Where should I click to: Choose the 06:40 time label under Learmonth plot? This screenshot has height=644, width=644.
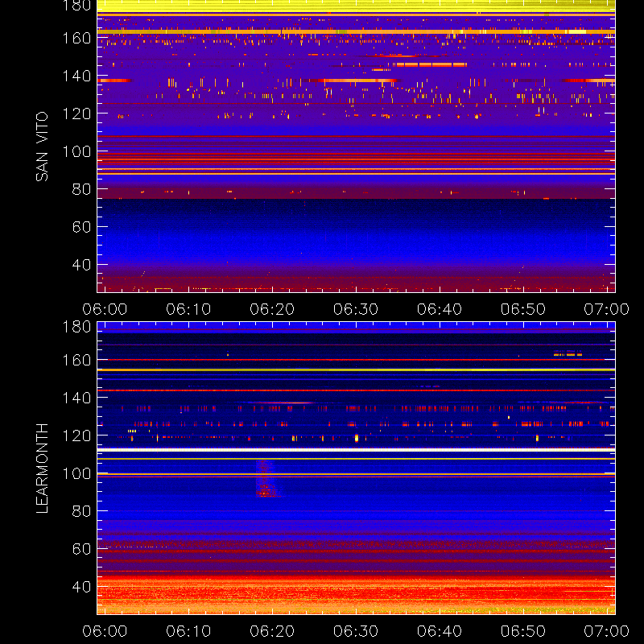point(440,631)
